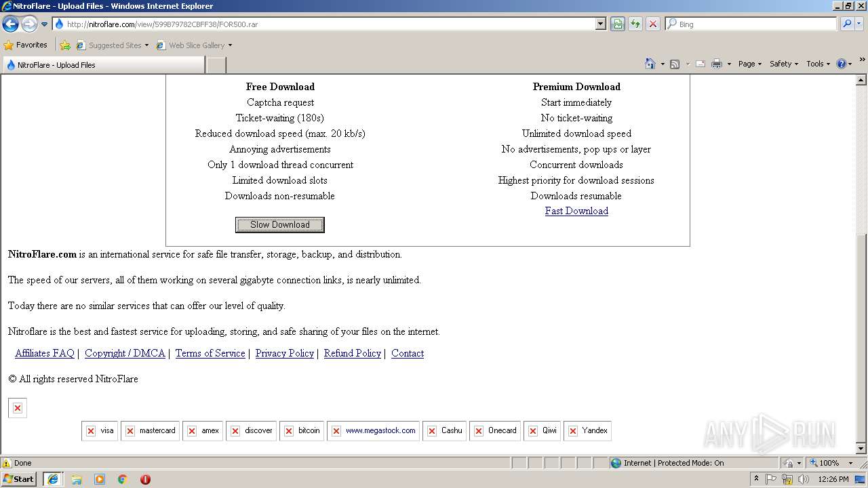This screenshot has height=488, width=868.
Task: Open the Favorites star button
Action: [25, 45]
